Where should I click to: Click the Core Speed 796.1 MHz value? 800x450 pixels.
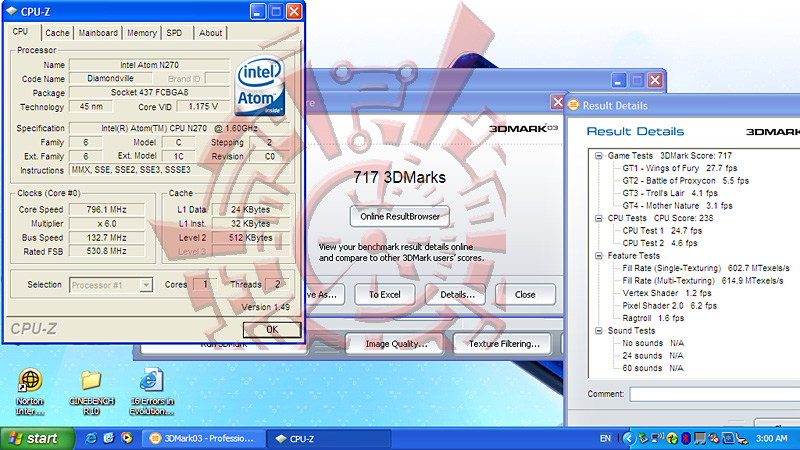tap(107, 209)
